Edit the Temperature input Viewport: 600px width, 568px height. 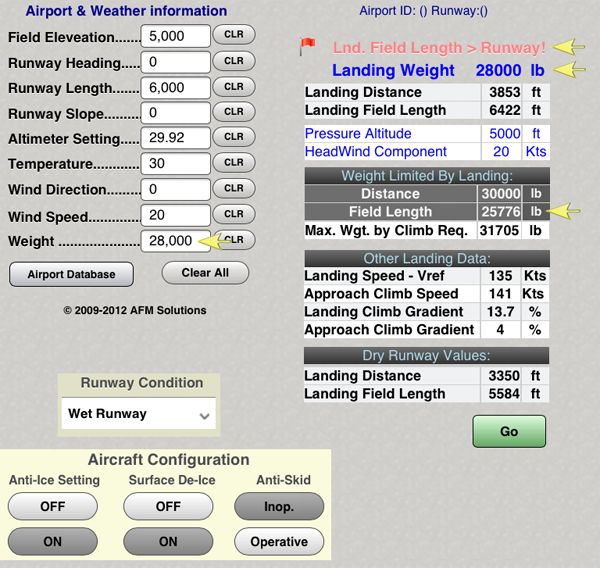pyautogui.click(x=176, y=163)
